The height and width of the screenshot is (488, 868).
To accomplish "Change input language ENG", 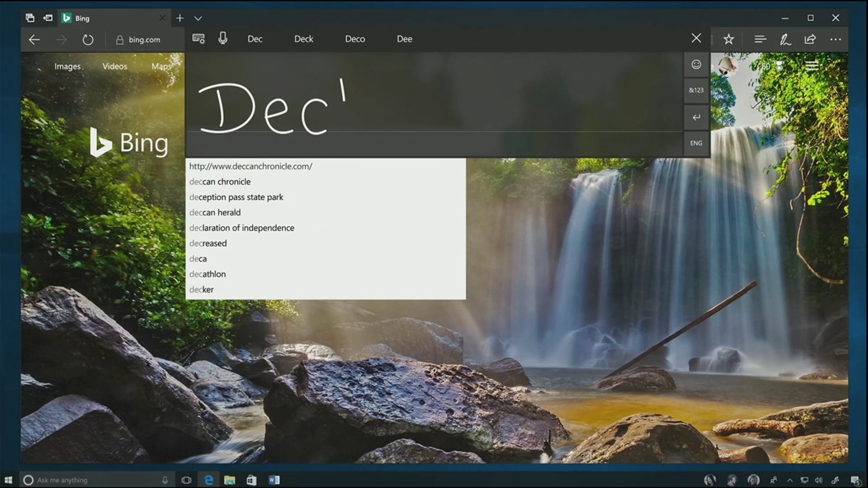I will click(x=696, y=143).
